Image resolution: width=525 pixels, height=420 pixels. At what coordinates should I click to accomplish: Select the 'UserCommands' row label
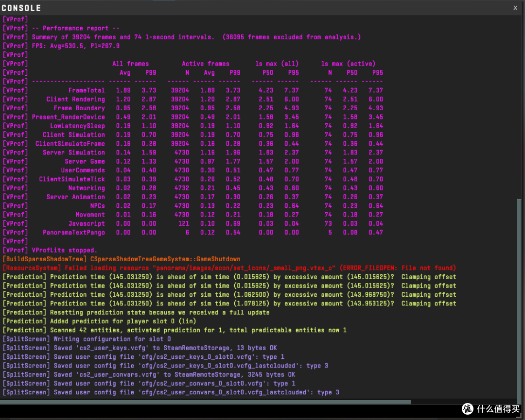(83, 170)
